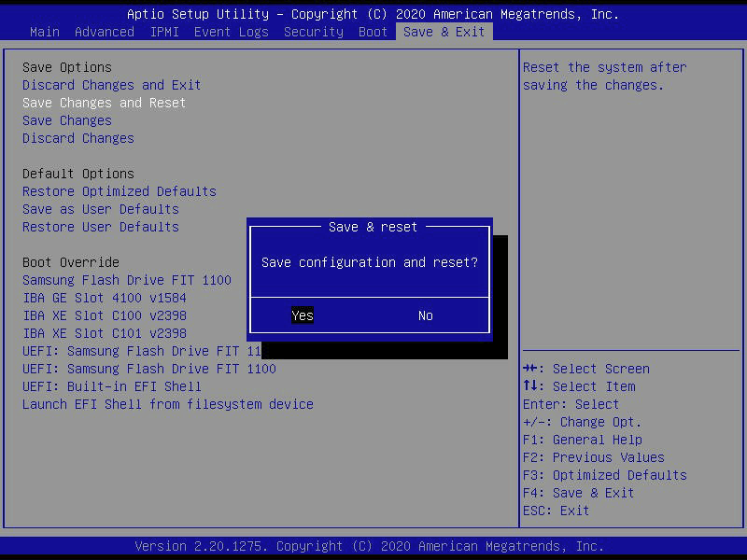The width and height of the screenshot is (747, 560).
Task: Click the 'F4: Save & Exit' hint
Action: click(578, 493)
